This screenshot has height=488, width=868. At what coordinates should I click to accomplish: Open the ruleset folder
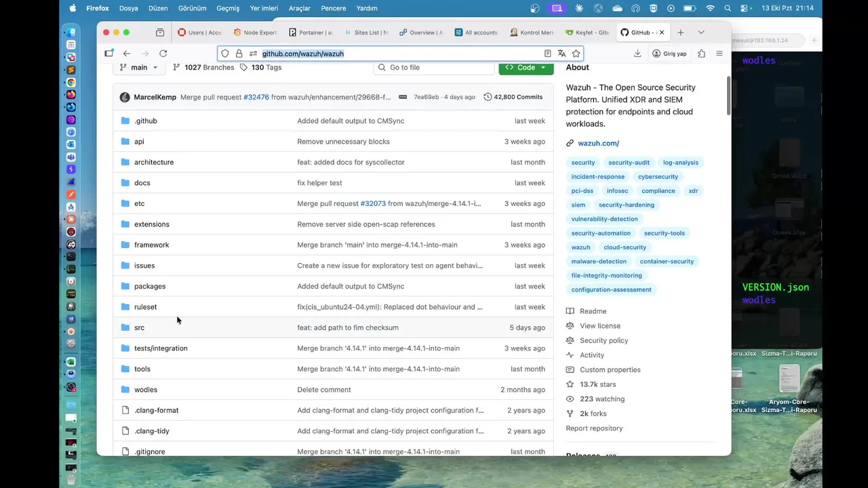[145, 307]
